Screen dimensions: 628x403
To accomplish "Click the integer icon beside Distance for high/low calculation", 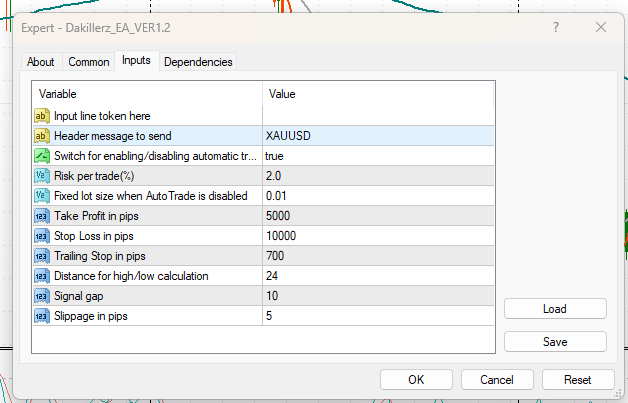I will (x=42, y=276).
